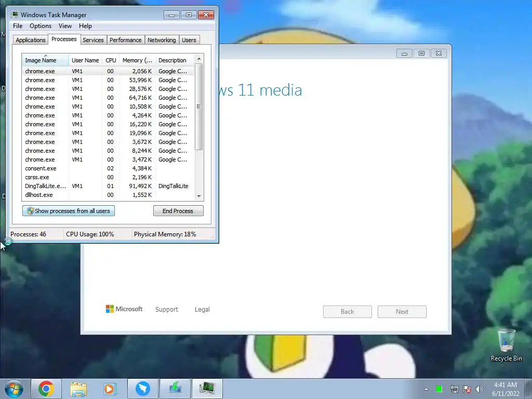The image size is (532, 399).
Task: Open the Legal link in setup window
Action: [202, 310]
